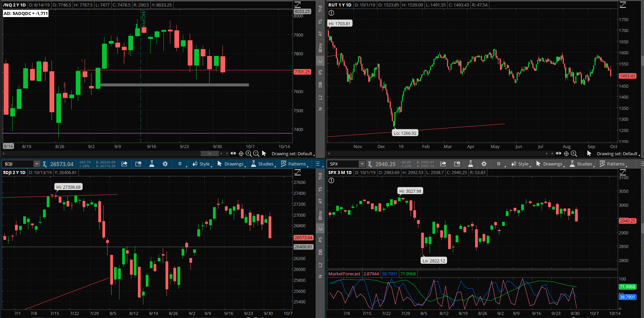Click the $DJI symbol input field
644x318 pixels.
click(18, 164)
